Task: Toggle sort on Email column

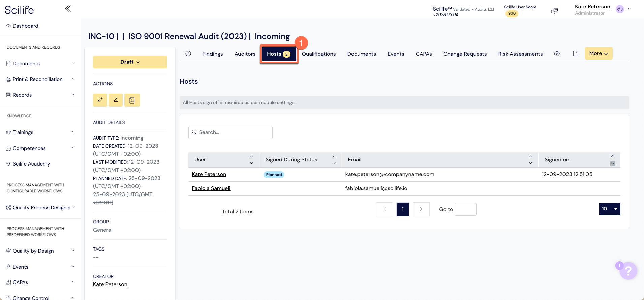Action: 530,160
